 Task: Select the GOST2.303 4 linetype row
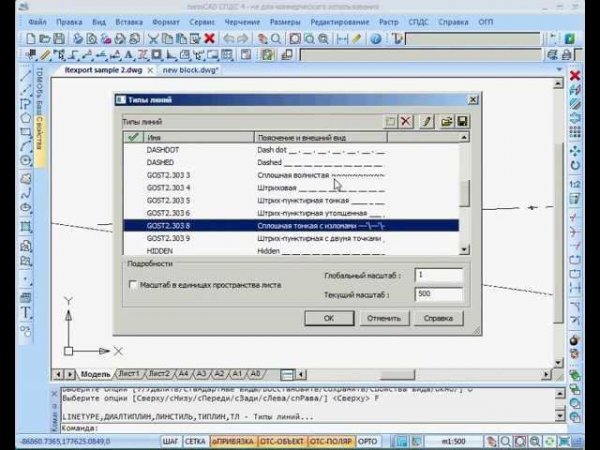tap(291, 188)
